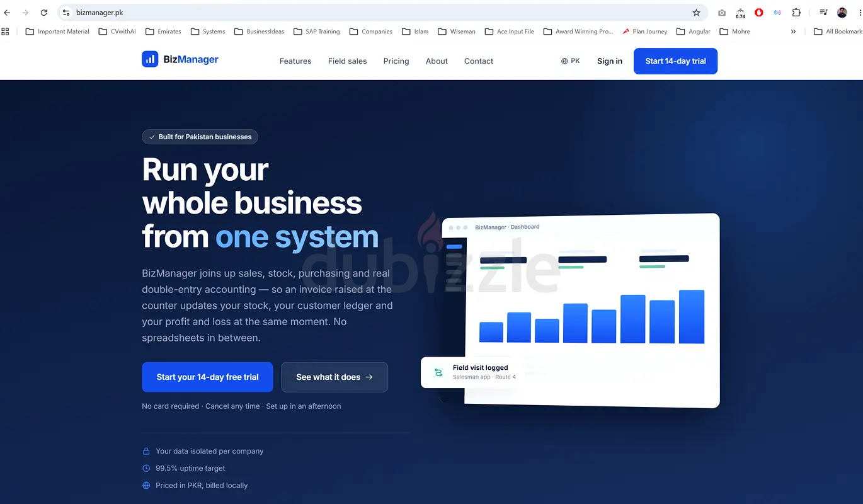Click the BizManager logo
Image resolution: width=863 pixels, height=504 pixels.
[180, 59]
